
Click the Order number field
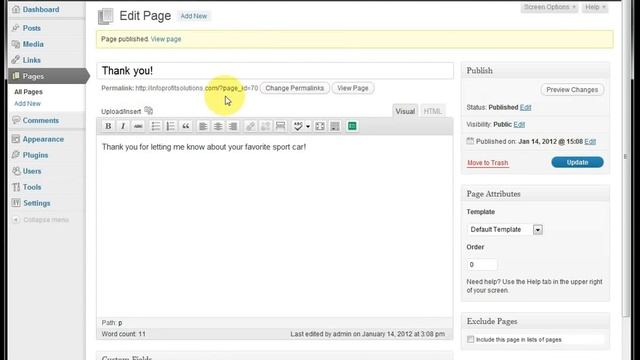point(482,264)
